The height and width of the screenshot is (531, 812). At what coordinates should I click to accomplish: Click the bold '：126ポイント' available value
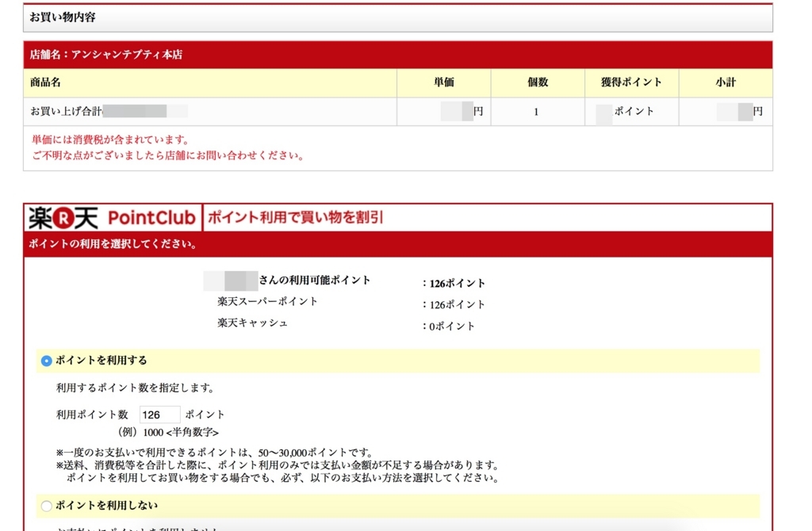(x=453, y=283)
